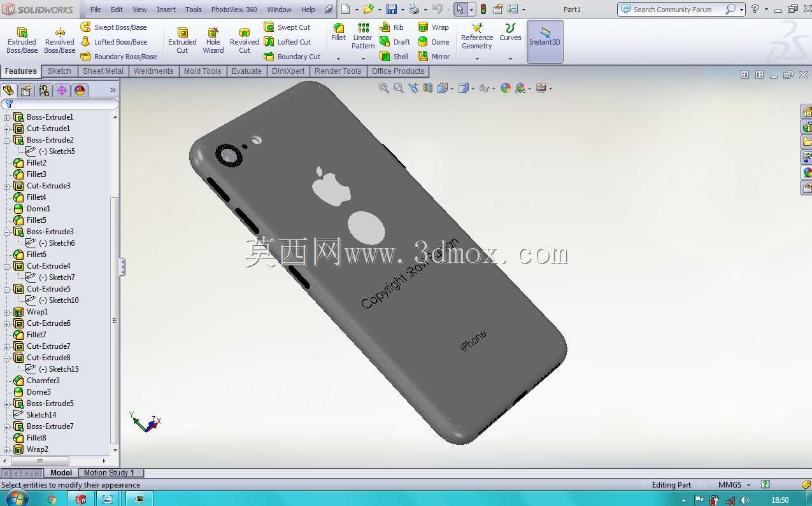
Task: Open the PhotoView 360 menu
Action: click(x=234, y=10)
